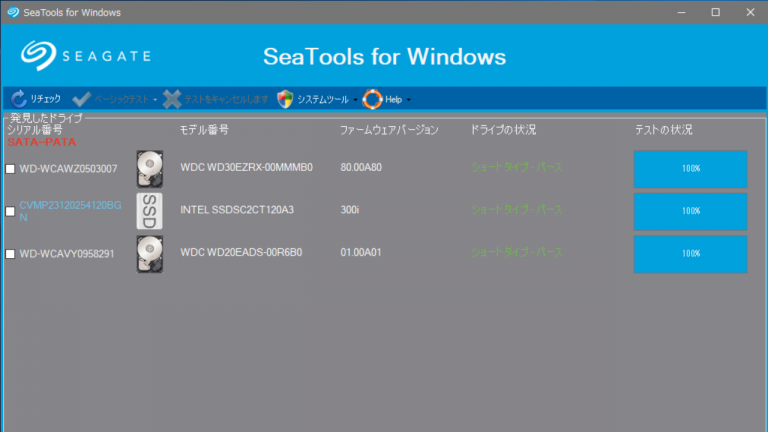Click 100% progress bar for WD20EADS

point(691,254)
